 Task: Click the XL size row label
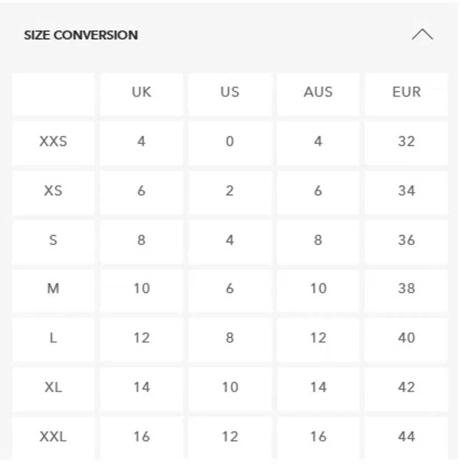(53, 387)
